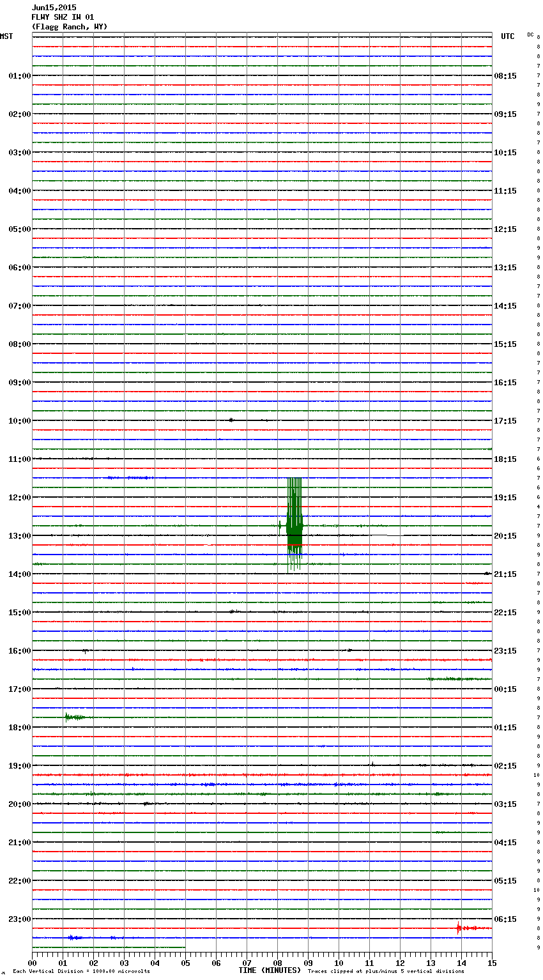Screen dimensions: 543x980
Task: Select minute 00 on the bottom time axis
Action: pos(32,963)
